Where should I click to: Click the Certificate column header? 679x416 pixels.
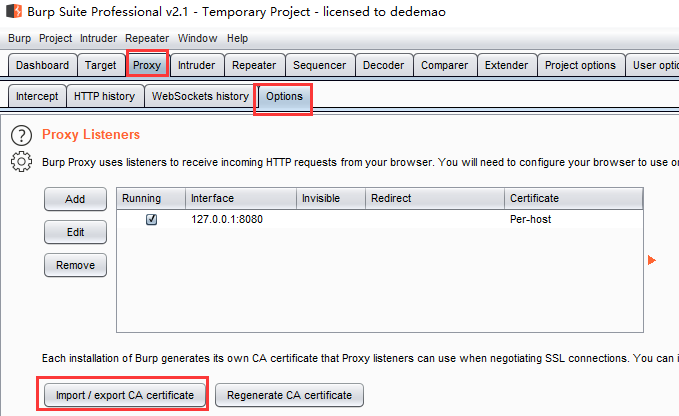(x=574, y=198)
